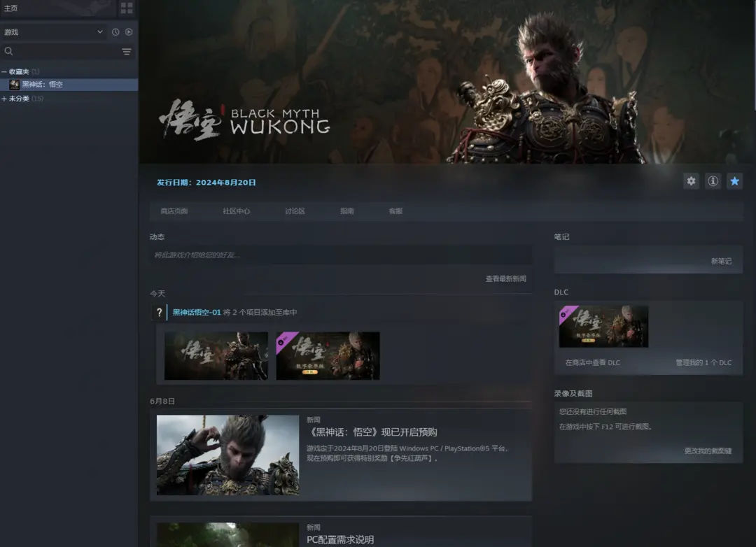Collapse the 收藏夹 favorites group
Screen dimensions: 756x547
[x=4, y=72]
